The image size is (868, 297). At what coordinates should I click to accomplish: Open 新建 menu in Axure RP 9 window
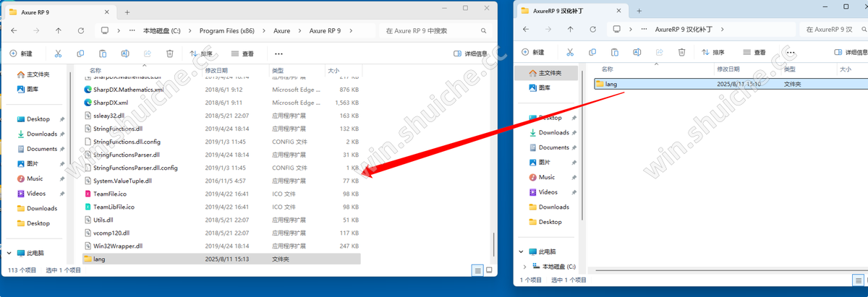(21, 53)
